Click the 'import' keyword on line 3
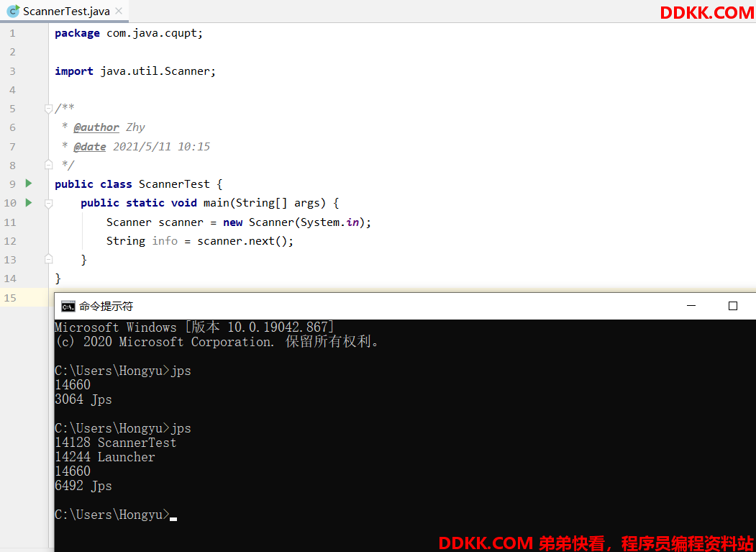 click(x=74, y=71)
